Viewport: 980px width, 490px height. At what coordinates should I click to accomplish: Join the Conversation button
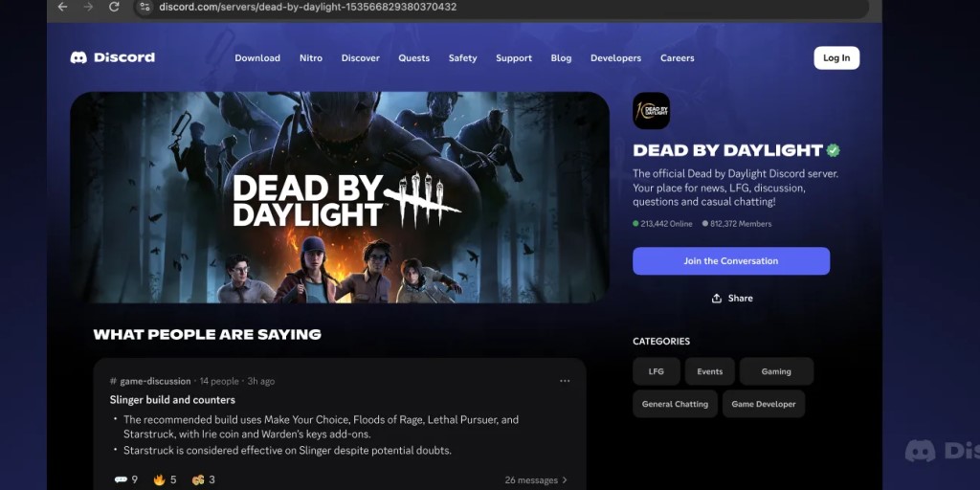[x=731, y=261]
